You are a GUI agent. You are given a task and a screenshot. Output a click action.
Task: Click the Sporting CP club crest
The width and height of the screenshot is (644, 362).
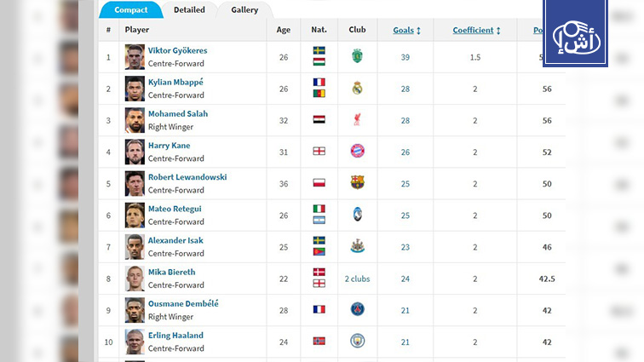[x=357, y=57]
